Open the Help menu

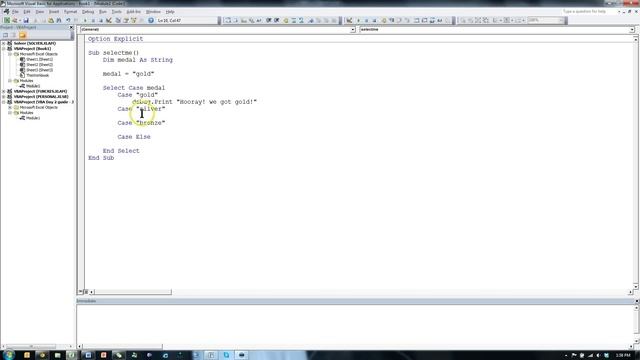(170, 12)
